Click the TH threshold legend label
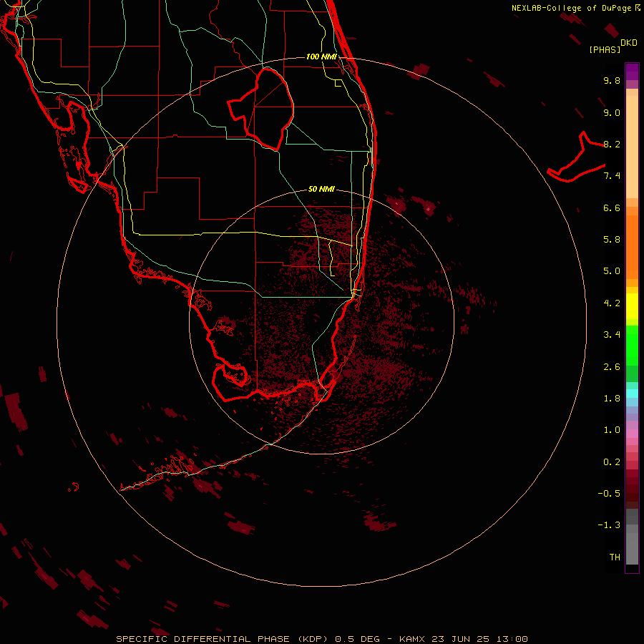The height and width of the screenshot is (644, 644). pos(615,557)
